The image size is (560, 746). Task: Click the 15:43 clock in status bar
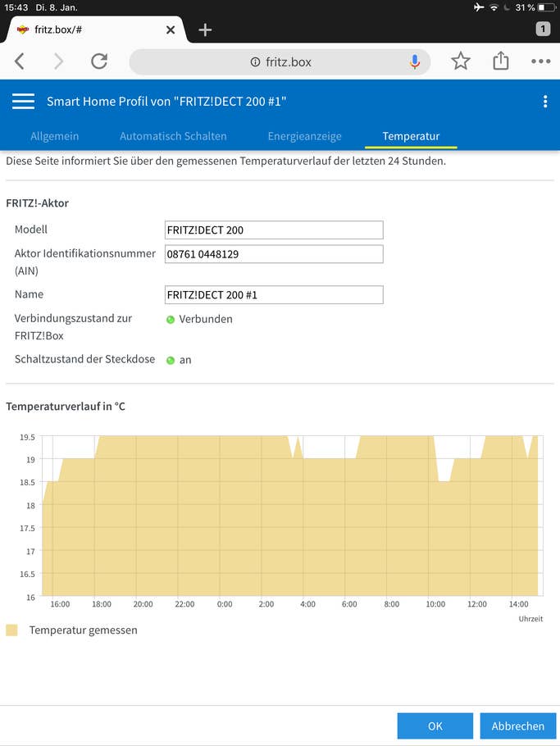[x=16, y=7]
